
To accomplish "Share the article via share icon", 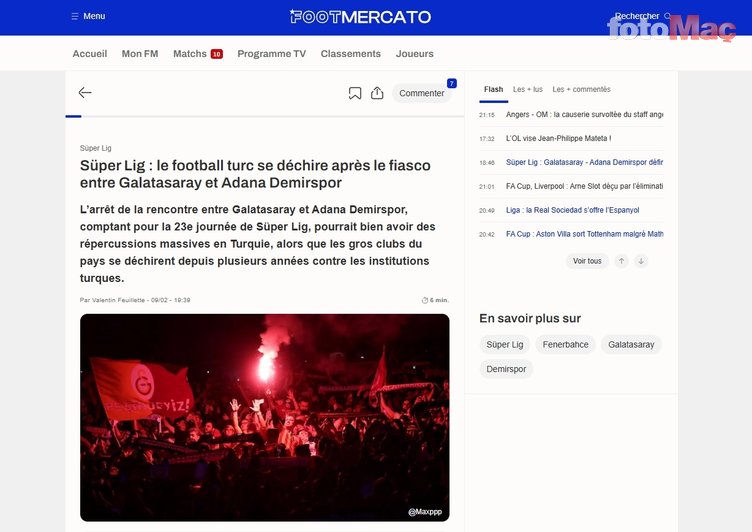I will (377, 93).
